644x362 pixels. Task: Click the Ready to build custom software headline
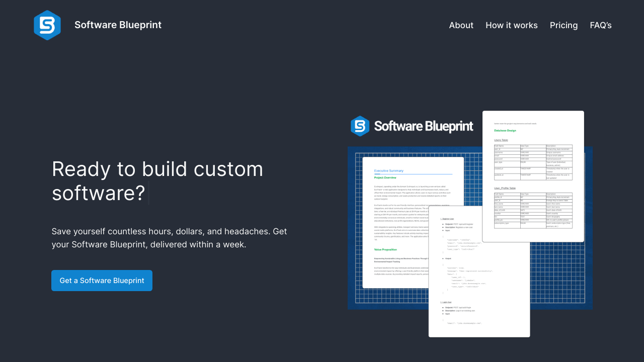coord(157,181)
